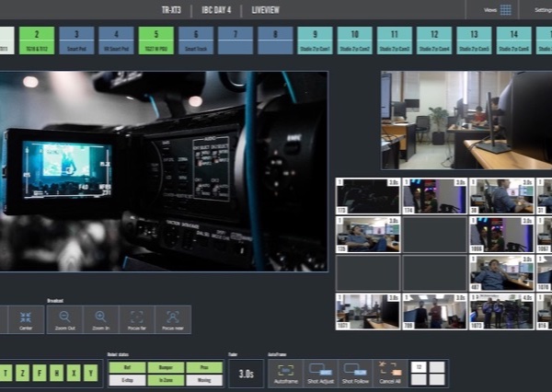Click the Center camera icon
552x392 pixels.
(26, 317)
